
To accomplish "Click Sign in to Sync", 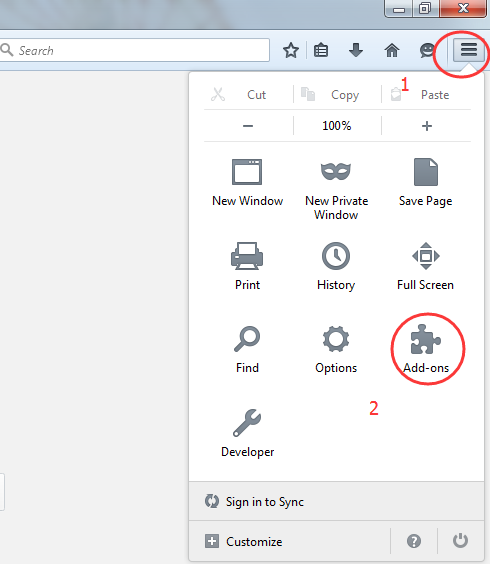I will [336, 501].
